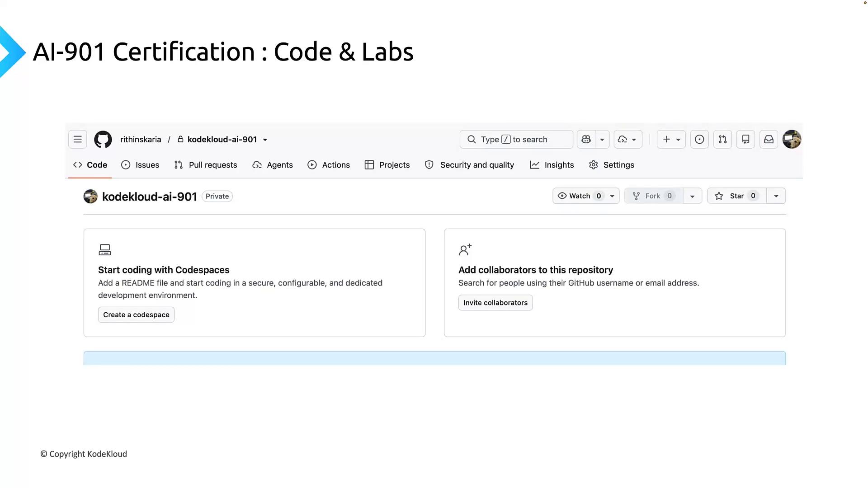Open the Security and quality tab
Screen dimensions: 868x488
pyautogui.click(x=470, y=165)
